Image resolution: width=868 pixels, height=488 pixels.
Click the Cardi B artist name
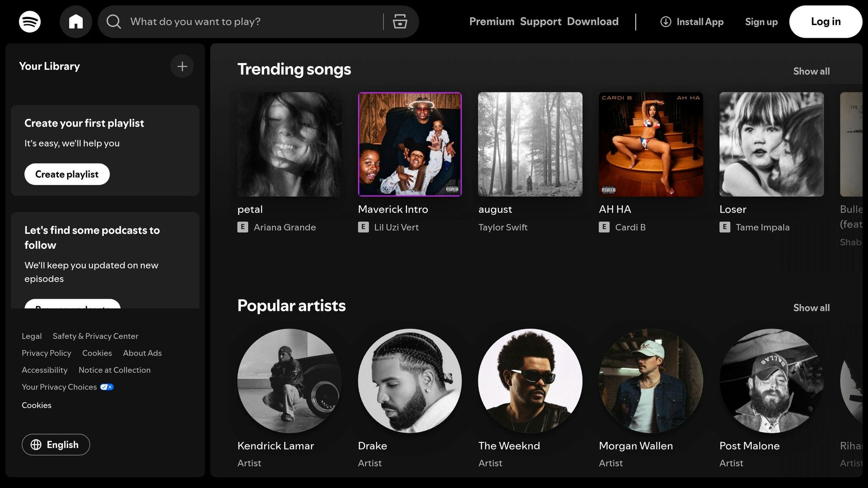(630, 227)
